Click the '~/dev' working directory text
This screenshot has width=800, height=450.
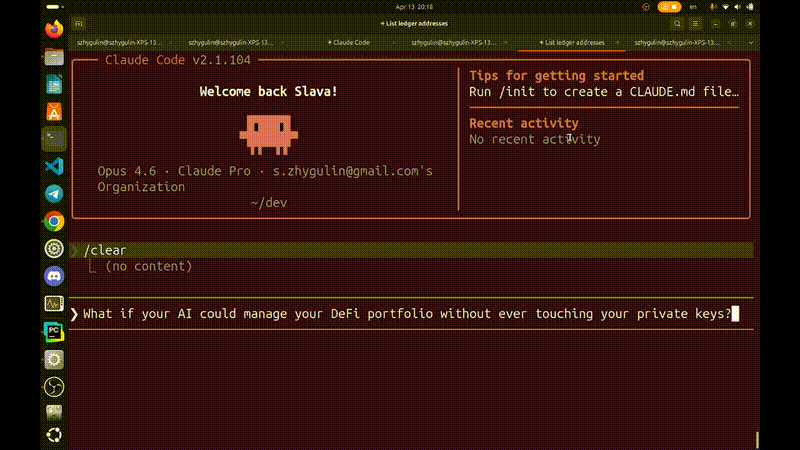point(269,203)
